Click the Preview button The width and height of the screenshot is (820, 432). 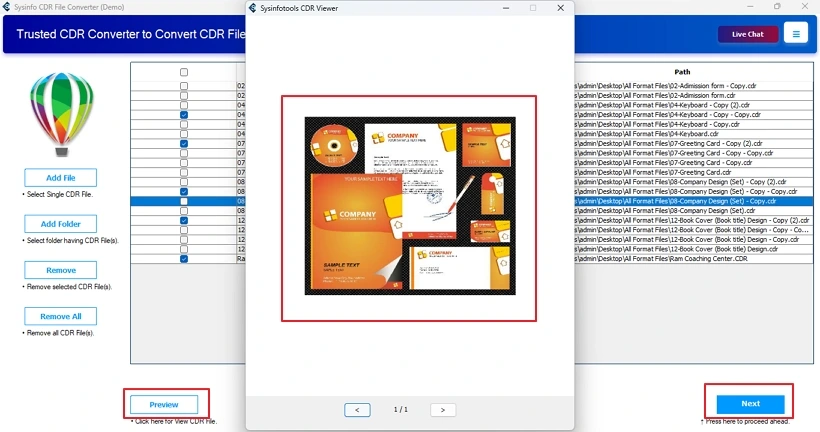(x=164, y=404)
